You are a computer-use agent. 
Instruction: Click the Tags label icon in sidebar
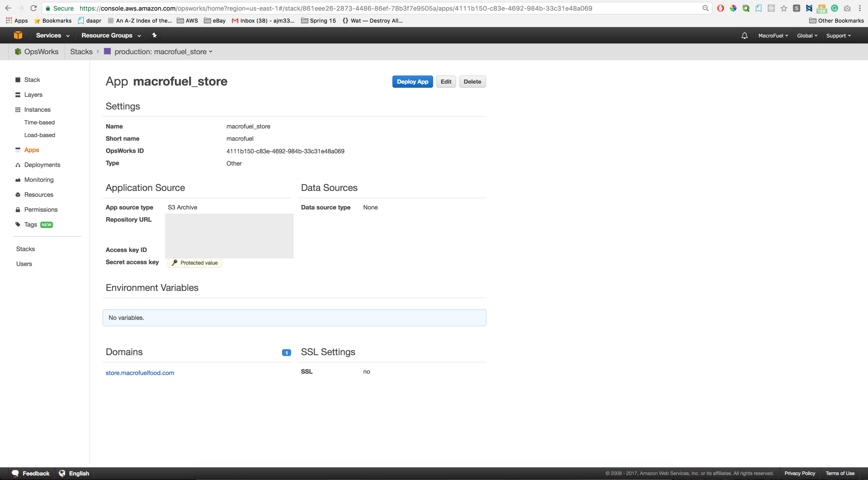tap(18, 225)
